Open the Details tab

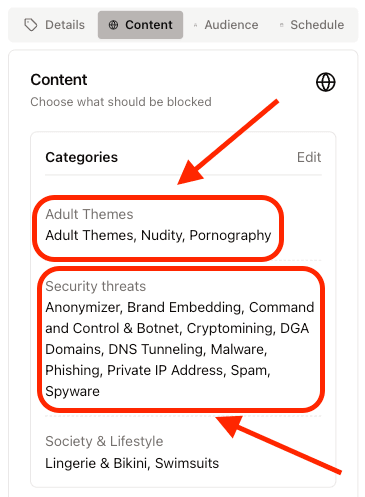point(55,25)
